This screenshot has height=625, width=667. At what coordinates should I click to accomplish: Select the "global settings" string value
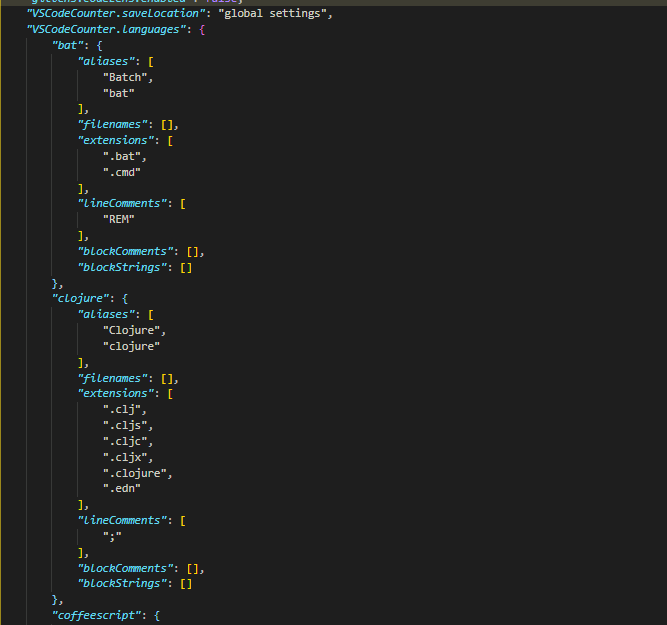pos(272,14)
